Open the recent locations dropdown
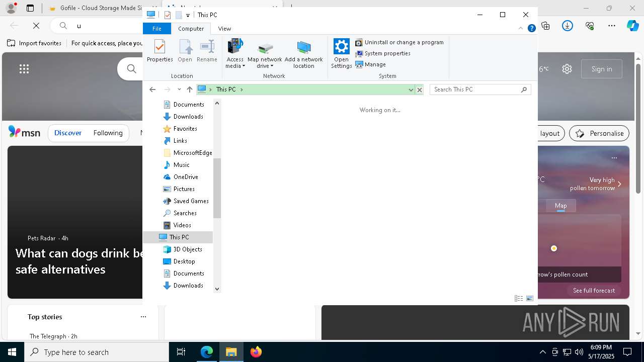The width and height of the screenshot is (644, 362). (179, 89)
